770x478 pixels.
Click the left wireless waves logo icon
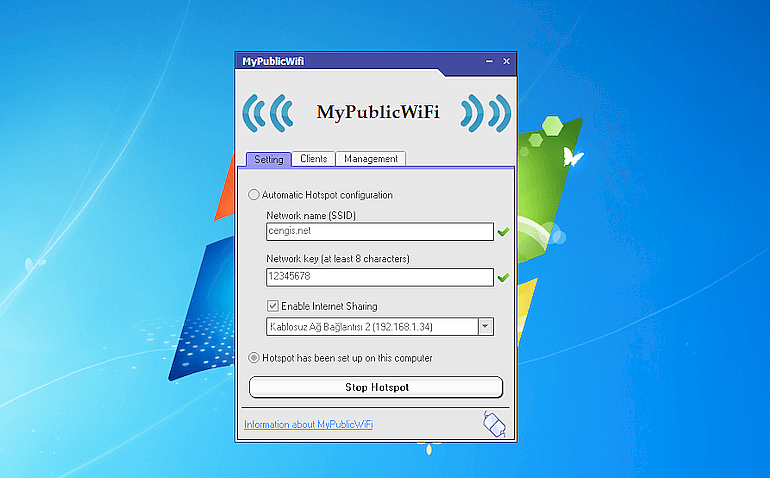pyautogui.click(x=268, y=113)
